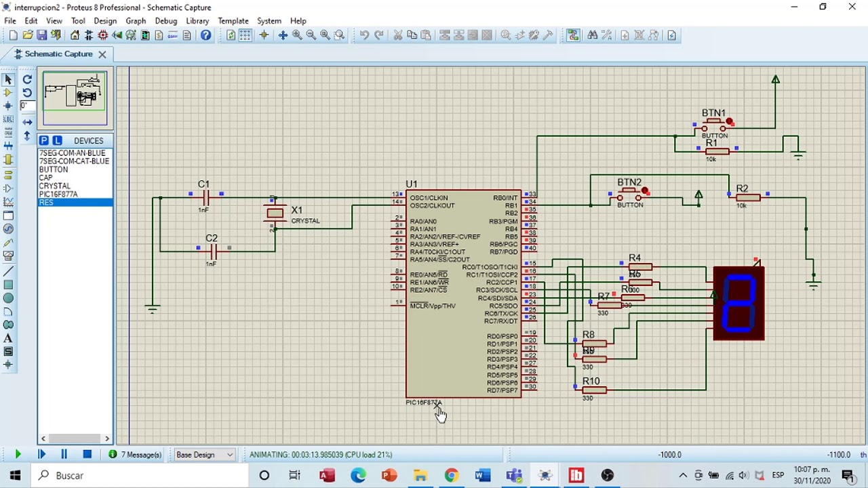Select the 2D graphics text tool
The width and height of the screenshot is (868, 488).
(x=8, y=338)
